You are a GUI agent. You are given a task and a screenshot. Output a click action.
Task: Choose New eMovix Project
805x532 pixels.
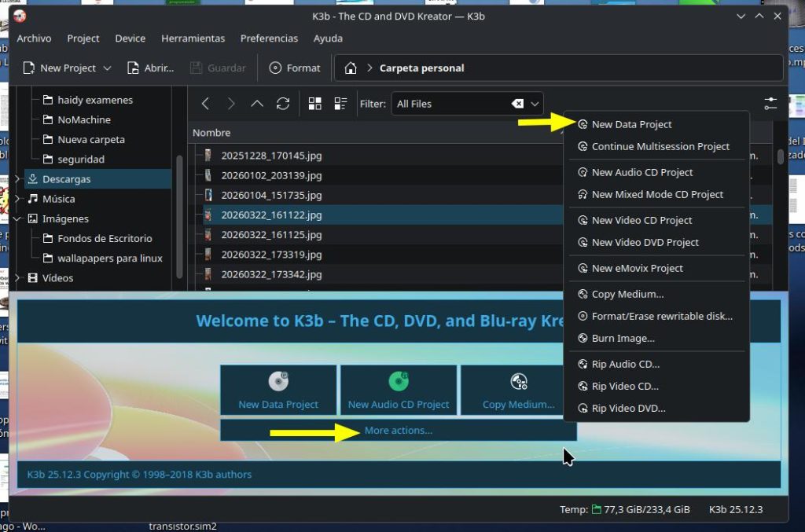[656, 268]
